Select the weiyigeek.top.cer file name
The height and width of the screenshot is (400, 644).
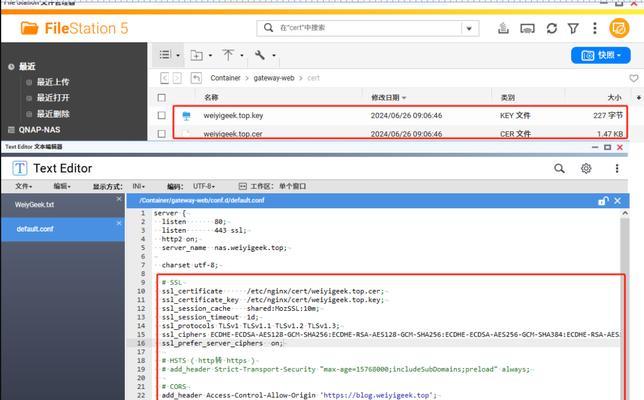233,134
